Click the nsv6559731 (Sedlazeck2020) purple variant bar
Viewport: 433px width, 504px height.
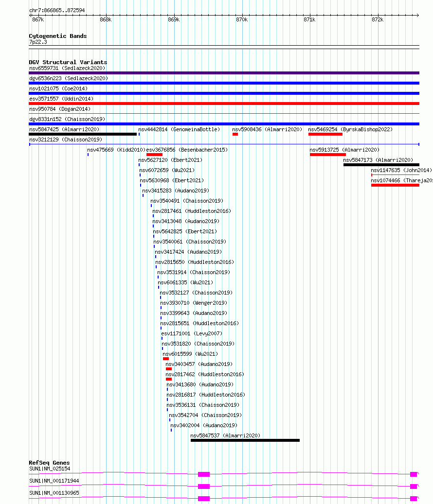pos(224,73)
